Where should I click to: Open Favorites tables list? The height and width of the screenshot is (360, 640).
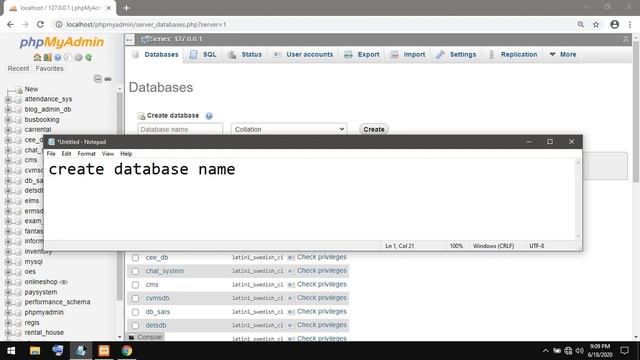pyautogui.click(x=49, y=69)
